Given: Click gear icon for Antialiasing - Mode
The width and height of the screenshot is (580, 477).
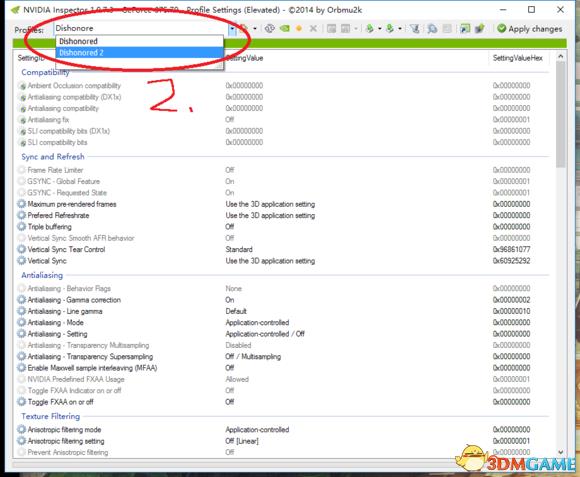Looking at the screenshot, I should click(22, 322).
